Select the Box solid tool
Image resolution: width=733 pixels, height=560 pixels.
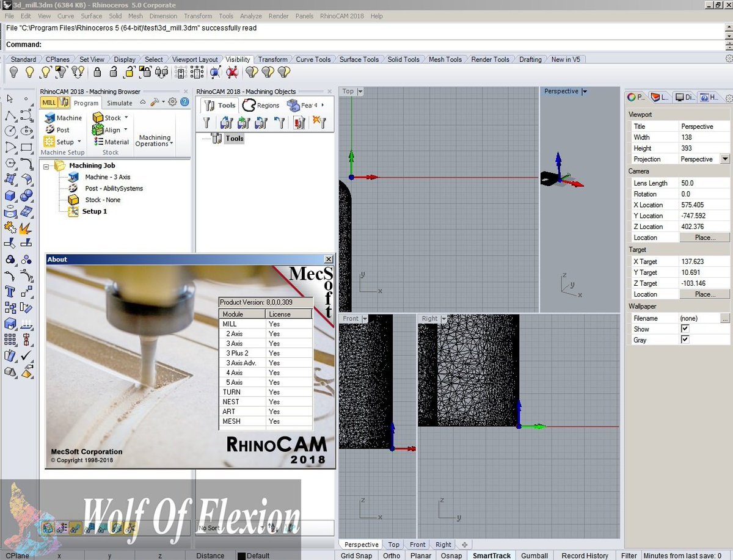click(x=10, y=195)
